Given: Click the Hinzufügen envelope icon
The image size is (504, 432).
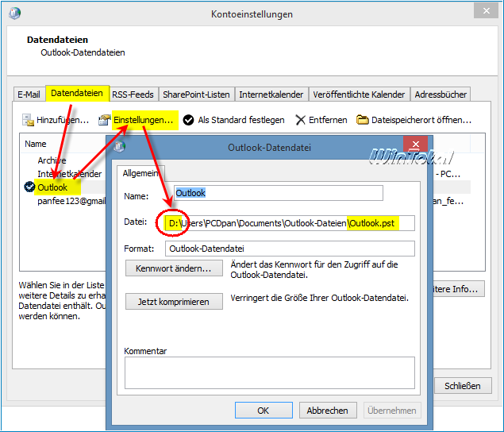Looking at the screenshot, I should click(x=28, y=120).
